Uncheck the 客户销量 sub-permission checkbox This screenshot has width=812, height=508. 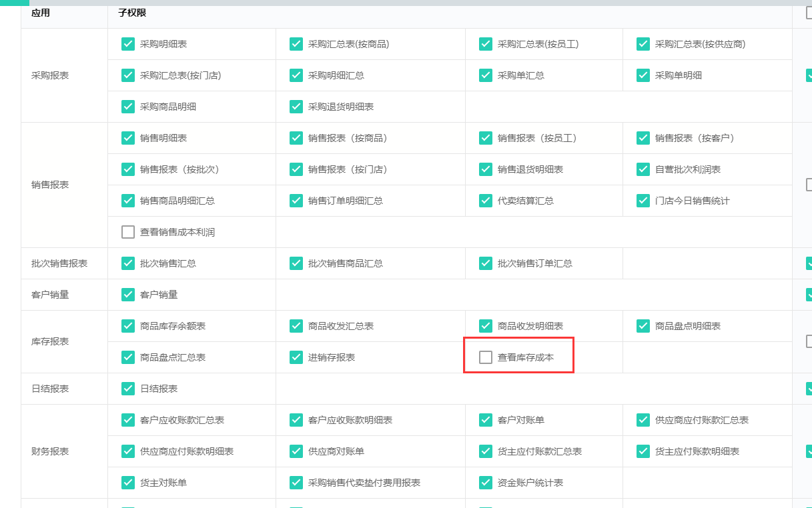(x=128, y=295)
